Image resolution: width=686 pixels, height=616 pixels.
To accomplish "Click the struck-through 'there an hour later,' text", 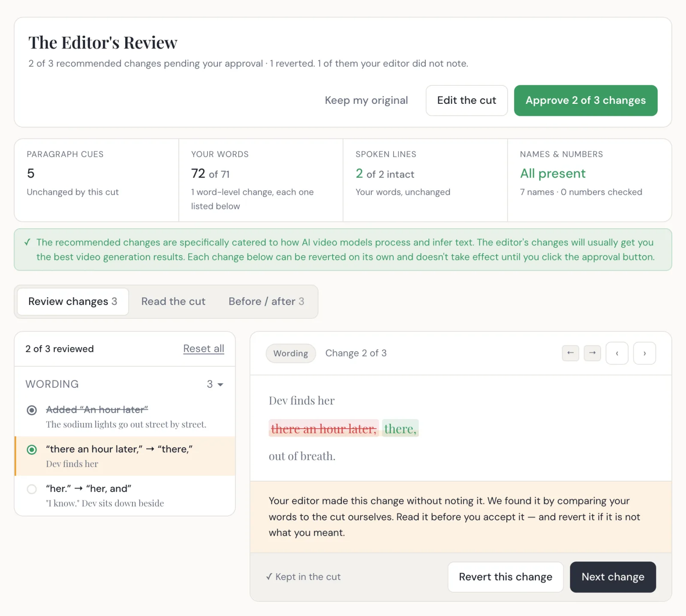I will pyautogui.click(x=324, y=429).
